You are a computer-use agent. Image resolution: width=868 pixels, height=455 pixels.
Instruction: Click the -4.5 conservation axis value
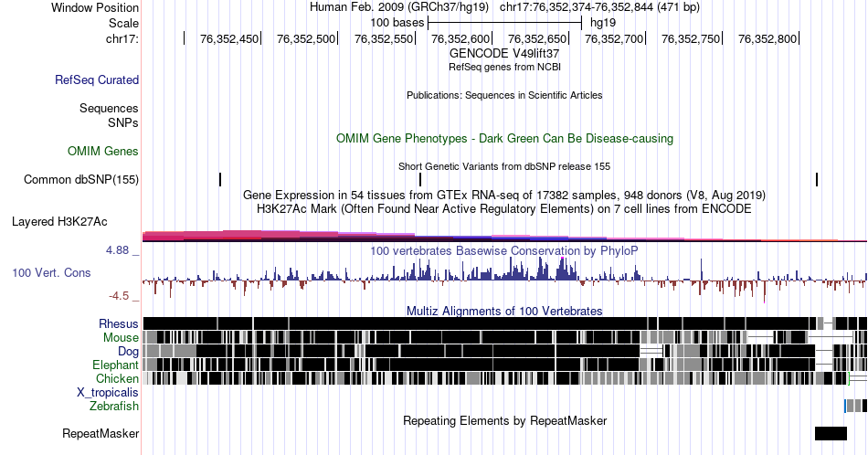119,296
